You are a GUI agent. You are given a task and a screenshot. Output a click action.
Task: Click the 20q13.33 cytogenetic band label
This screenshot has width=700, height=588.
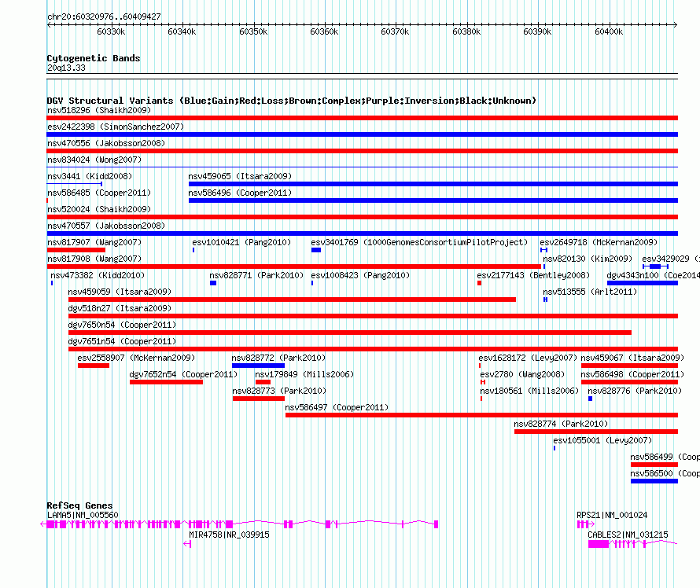(x=66, y=68)
